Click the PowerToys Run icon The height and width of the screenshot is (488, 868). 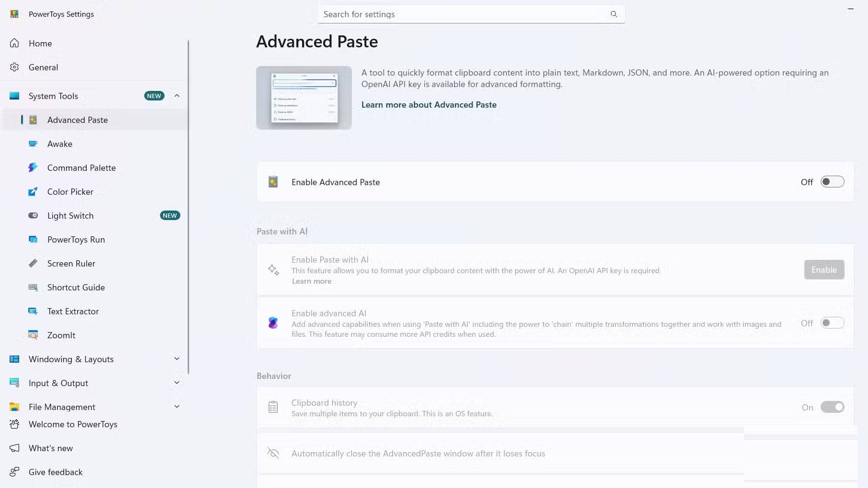tap(33, 239)
